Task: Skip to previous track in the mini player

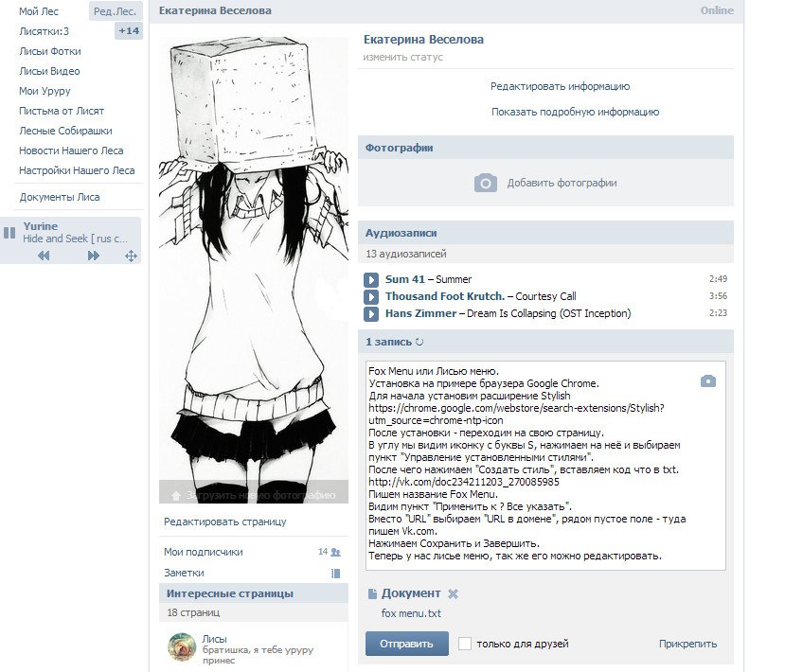Action: [x=45, y=256]
